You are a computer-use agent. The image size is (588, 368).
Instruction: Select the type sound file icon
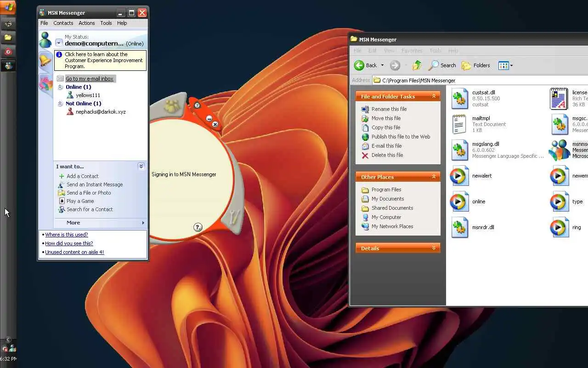(x=560, y=202)
